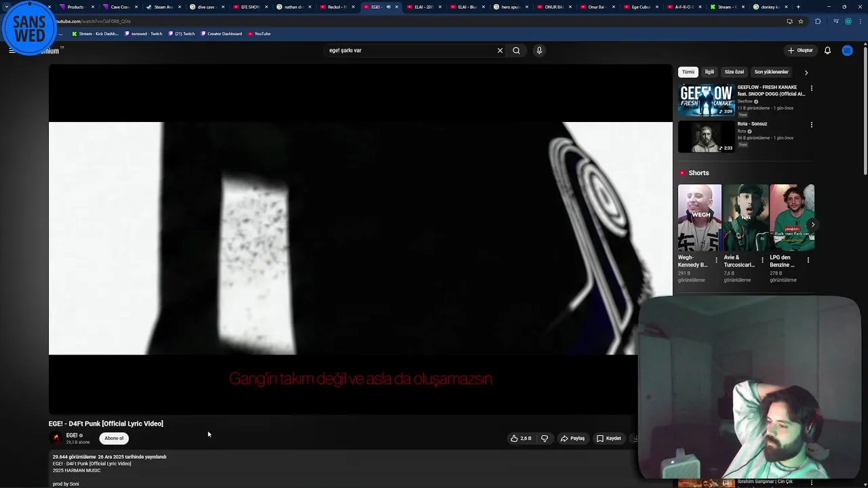Select the Size özel filter chip

click(734, 72)
